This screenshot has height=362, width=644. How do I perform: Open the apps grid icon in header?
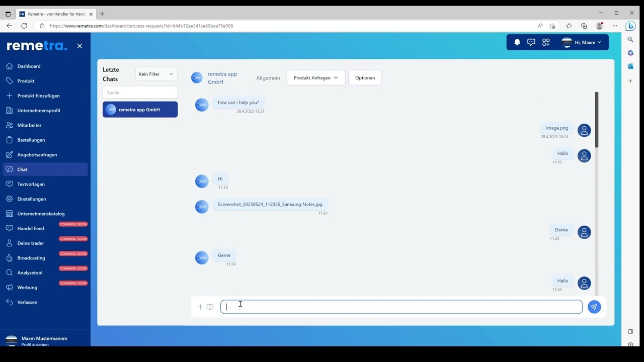[546, 42]
